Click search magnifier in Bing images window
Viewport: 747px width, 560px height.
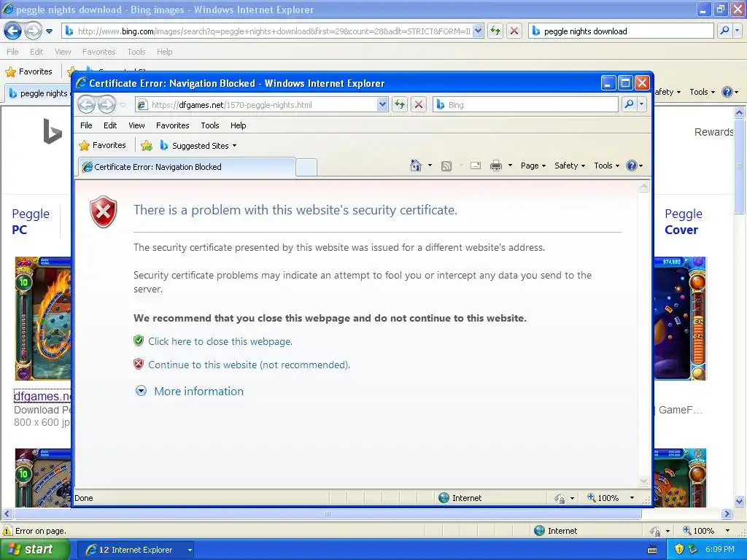724,31
